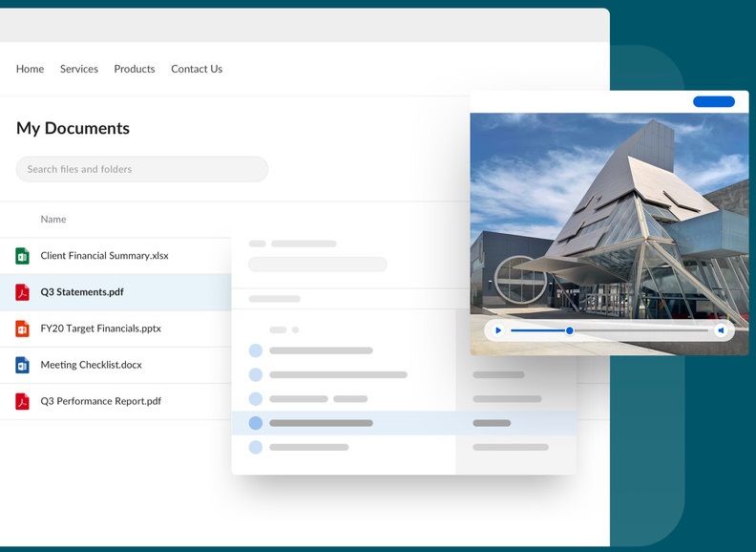Screen dimensions: 756x552
Task: Open the Products menu item
Action: (135, 69)
